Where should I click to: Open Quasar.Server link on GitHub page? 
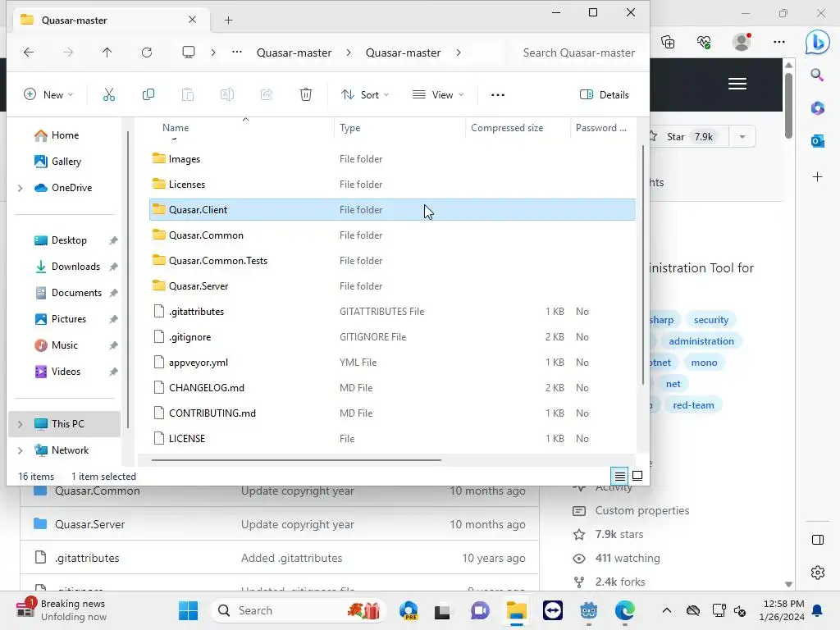90,524
